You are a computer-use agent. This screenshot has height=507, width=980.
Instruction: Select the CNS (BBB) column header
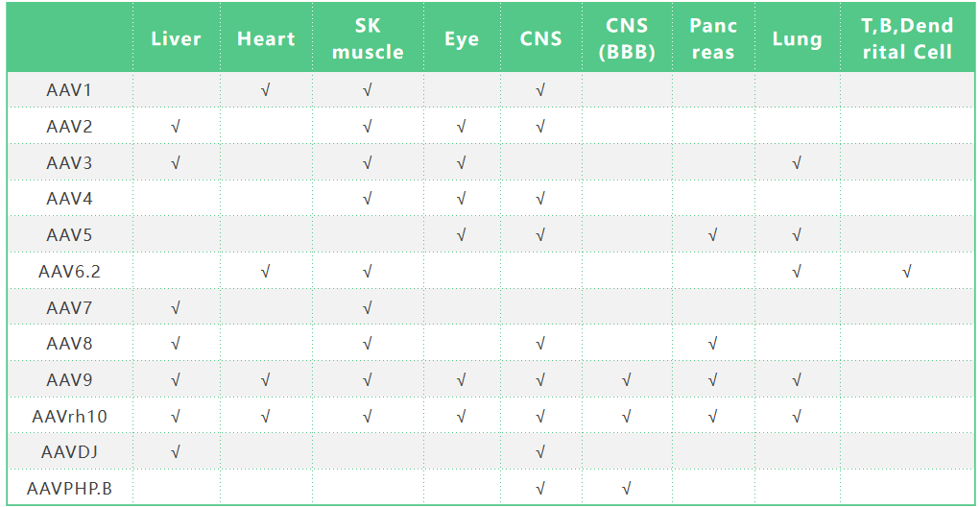click(x=626, y=39)
